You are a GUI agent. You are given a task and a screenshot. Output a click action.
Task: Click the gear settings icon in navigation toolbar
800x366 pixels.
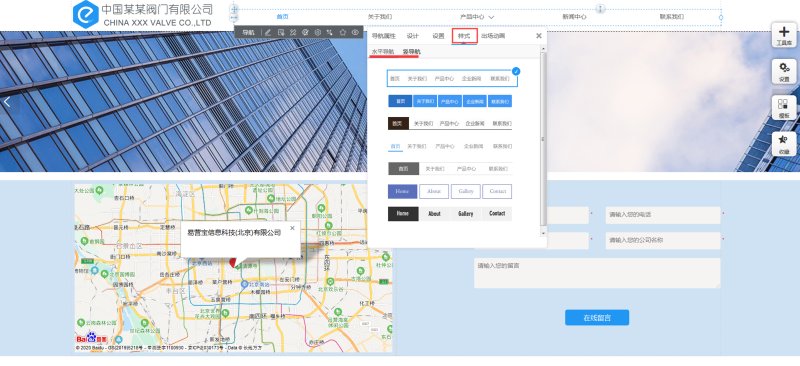pos(317,32)
